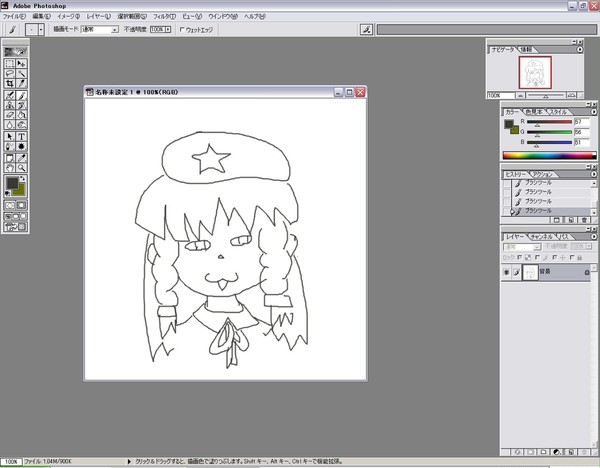
Task: Open the 編集 menu
Action: coord(41,16)
